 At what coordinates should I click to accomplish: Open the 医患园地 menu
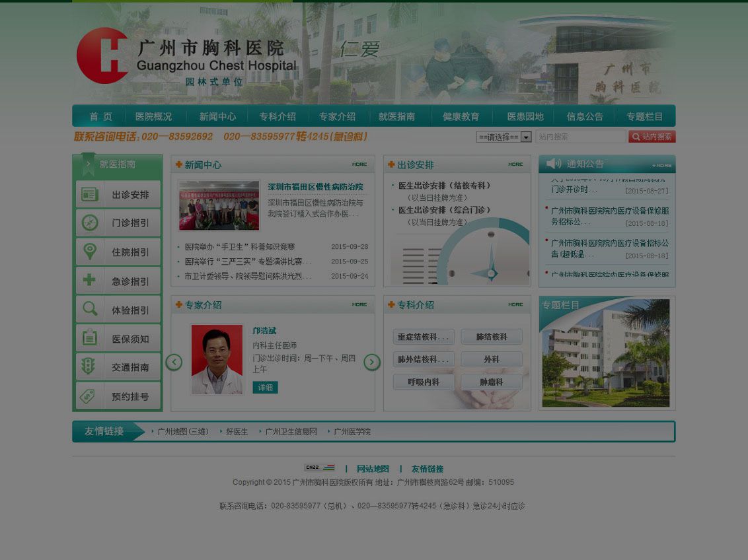525,117
